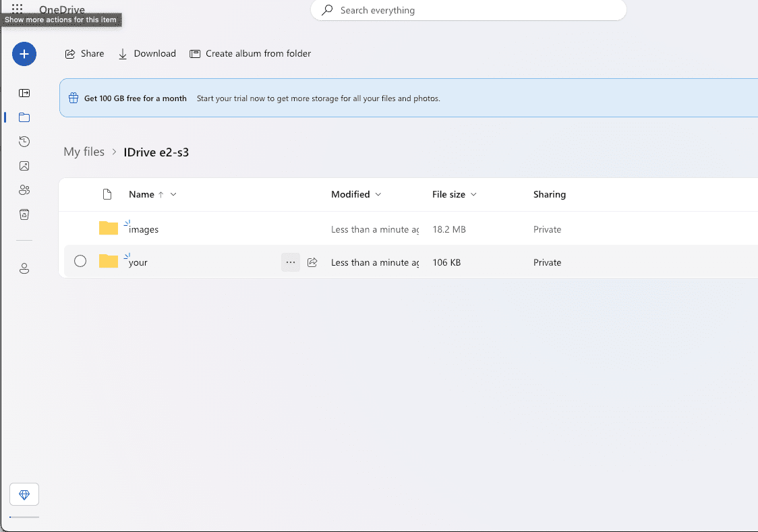Click the 18.2 MB file size
The image size is (758, 532).
coord(449,229)
